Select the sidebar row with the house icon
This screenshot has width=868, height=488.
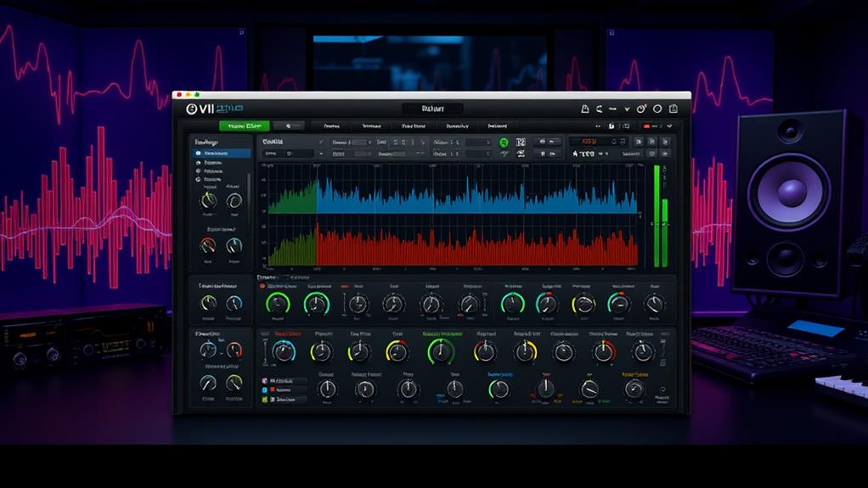click(213, 163)
